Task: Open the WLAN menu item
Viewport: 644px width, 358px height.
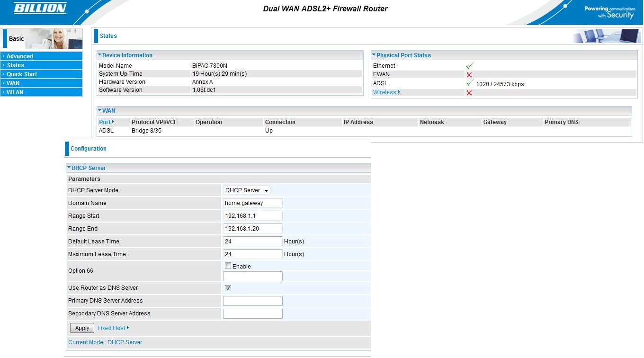Action: tap(41, 92)
